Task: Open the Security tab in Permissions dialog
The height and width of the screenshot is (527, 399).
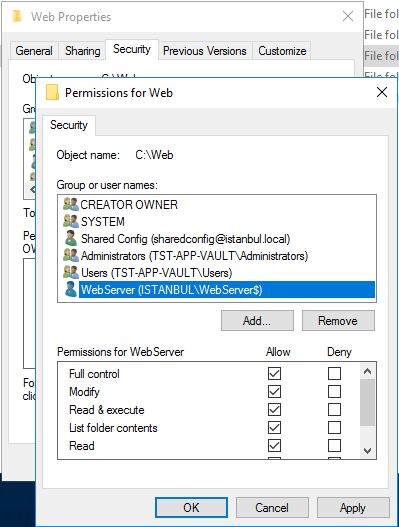Action: (x=69, y=125)
